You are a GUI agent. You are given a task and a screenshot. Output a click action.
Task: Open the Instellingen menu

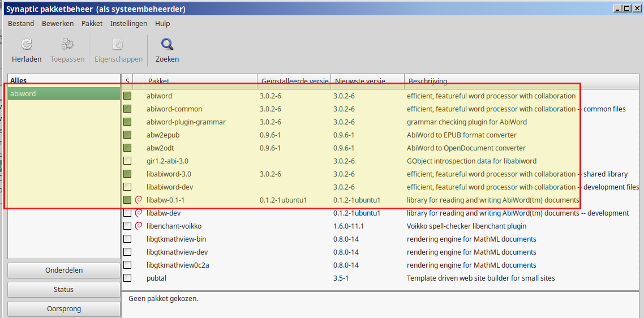pos(128,23)
